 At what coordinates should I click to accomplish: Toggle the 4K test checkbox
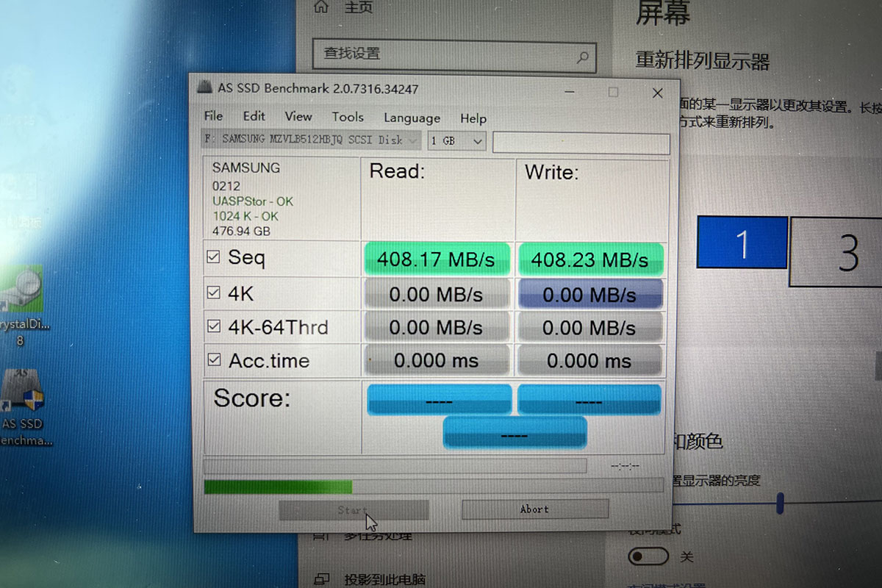(214, 293)
